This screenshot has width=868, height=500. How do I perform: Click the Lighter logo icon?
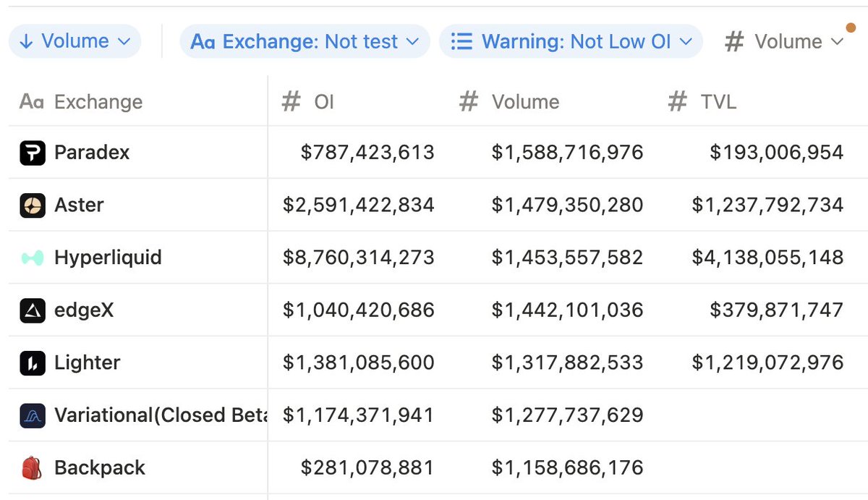33,363
